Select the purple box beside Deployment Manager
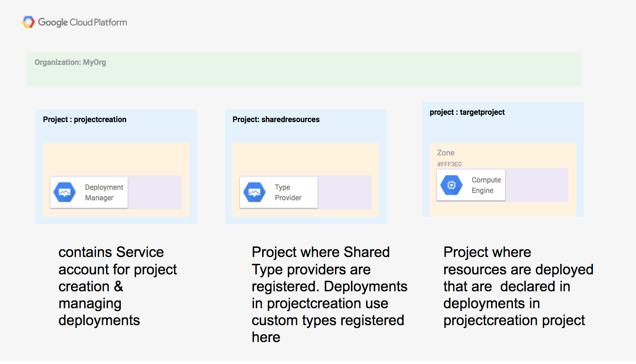 click(155, 192)
